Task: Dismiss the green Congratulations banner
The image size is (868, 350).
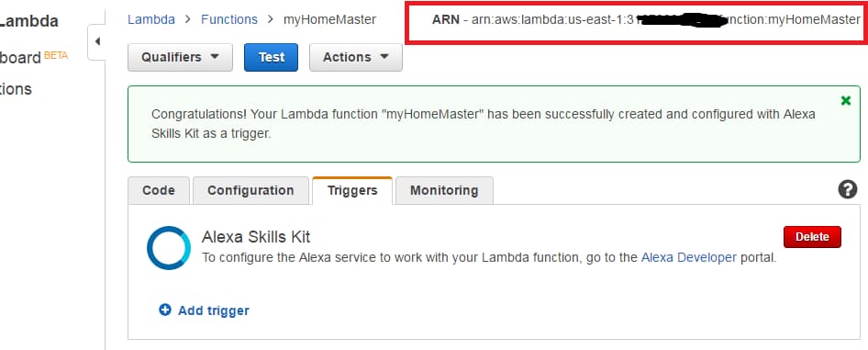Action: (845, 101)
